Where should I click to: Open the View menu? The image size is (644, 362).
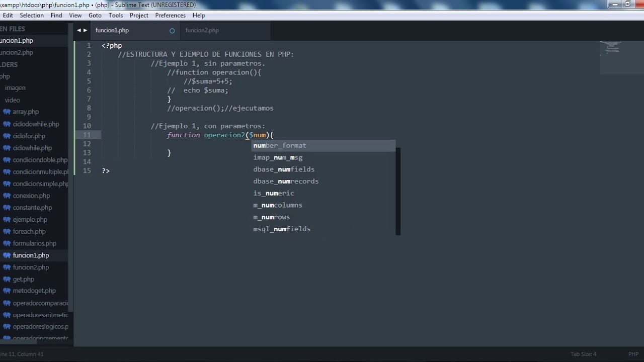click(75, 15)
